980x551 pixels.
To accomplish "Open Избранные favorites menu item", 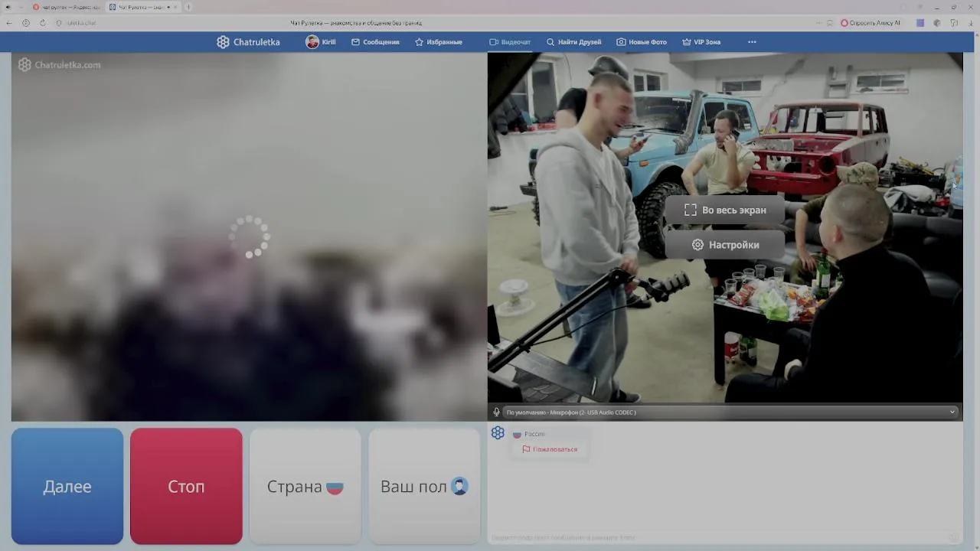I will [x=439, y=42].
